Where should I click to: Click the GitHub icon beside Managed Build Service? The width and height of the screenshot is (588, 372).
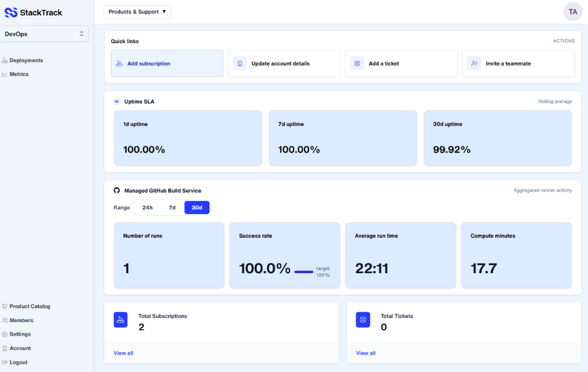pyautogui.click(x=116, y=190)
